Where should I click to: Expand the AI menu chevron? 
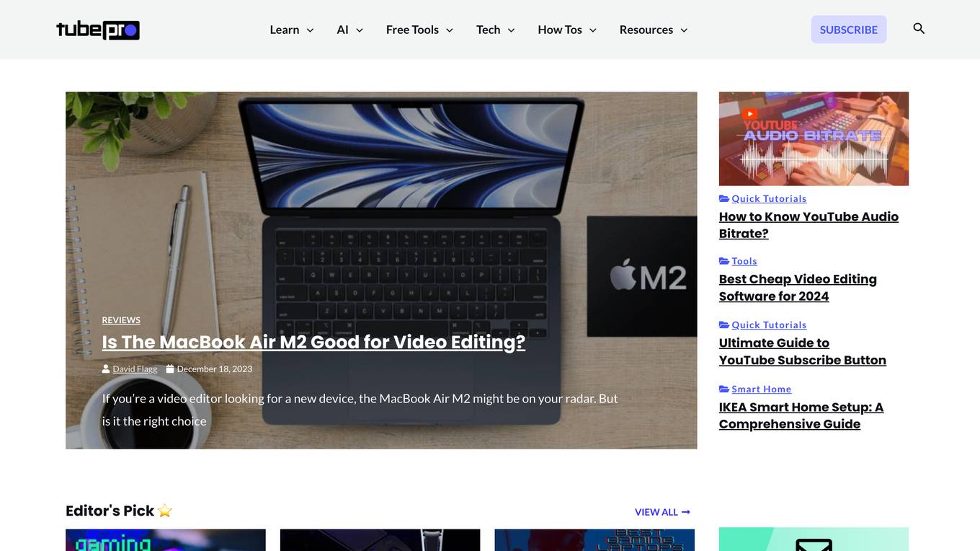[x=360, y=30]
